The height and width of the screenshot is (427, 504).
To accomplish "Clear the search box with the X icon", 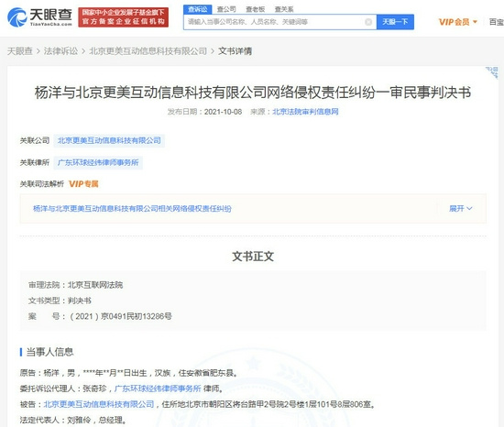I will point(368,22).
